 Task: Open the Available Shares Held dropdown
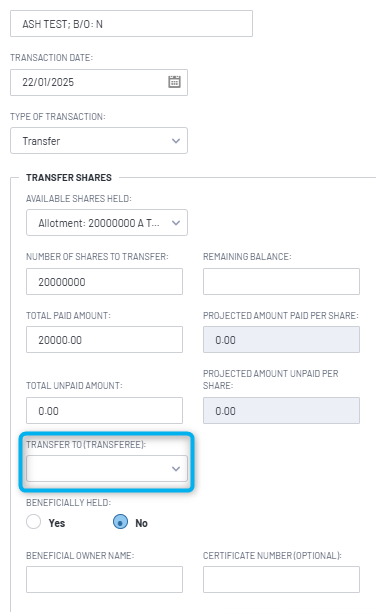coord(107,223)
